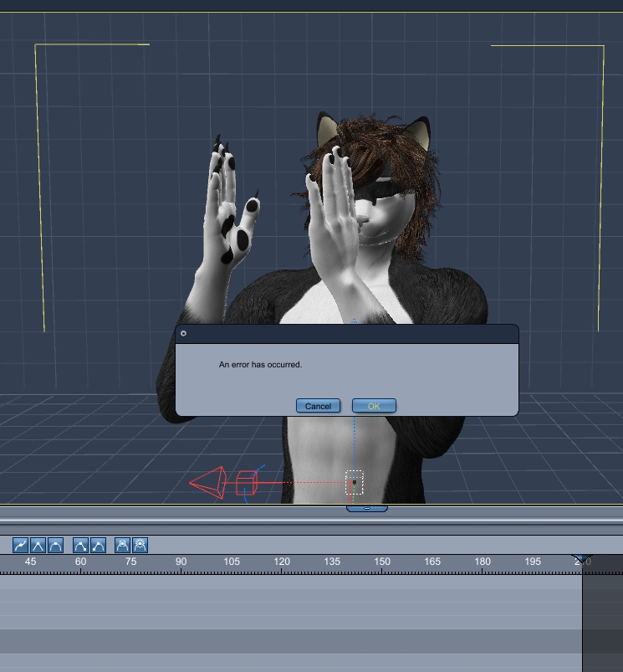Click frame 195 on the timeline ruler
Screen dimensions: 623x672
point(533,562)
